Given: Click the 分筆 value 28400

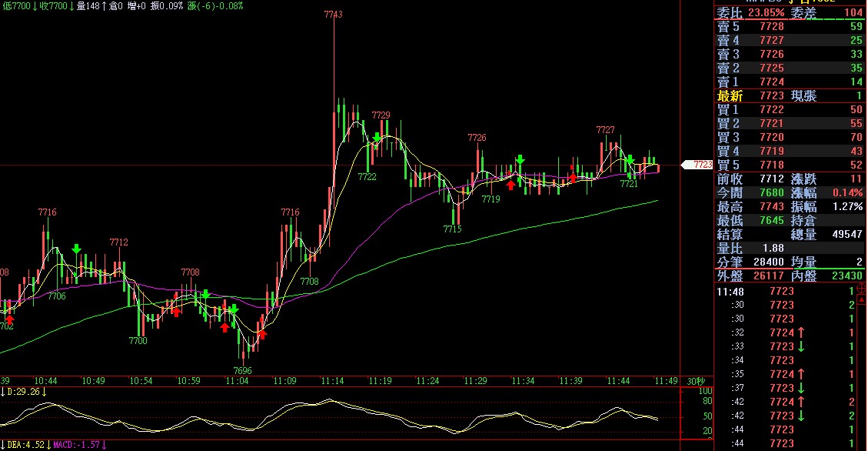Looking at the screenshot, I should coord(768,262).
